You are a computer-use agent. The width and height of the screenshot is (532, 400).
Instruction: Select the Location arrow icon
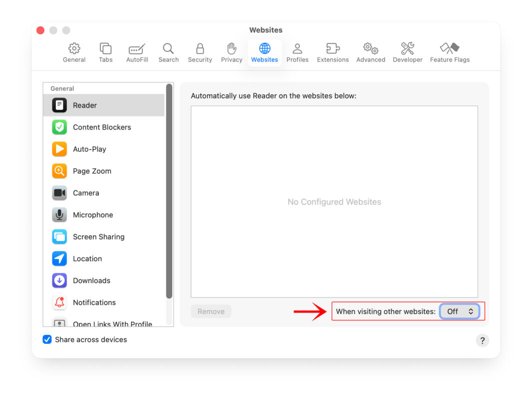pyautogui.click(x=59, y=258)
